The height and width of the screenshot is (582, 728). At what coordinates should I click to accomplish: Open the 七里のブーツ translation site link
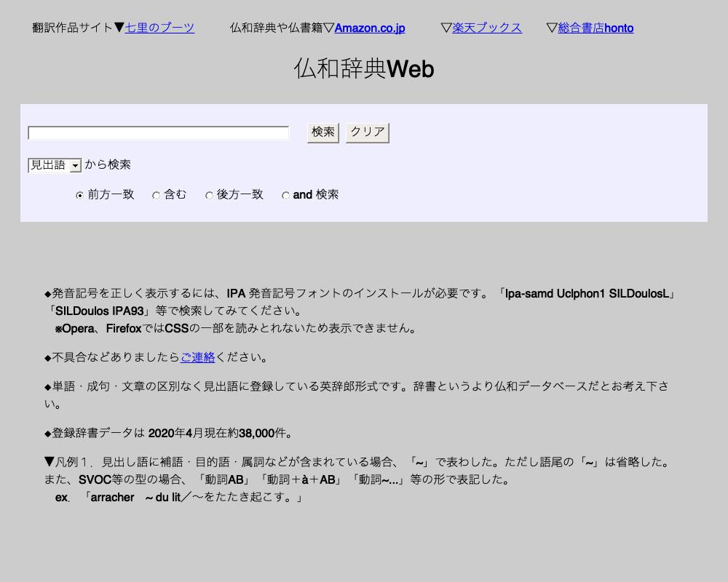click(x=159, y=28)
